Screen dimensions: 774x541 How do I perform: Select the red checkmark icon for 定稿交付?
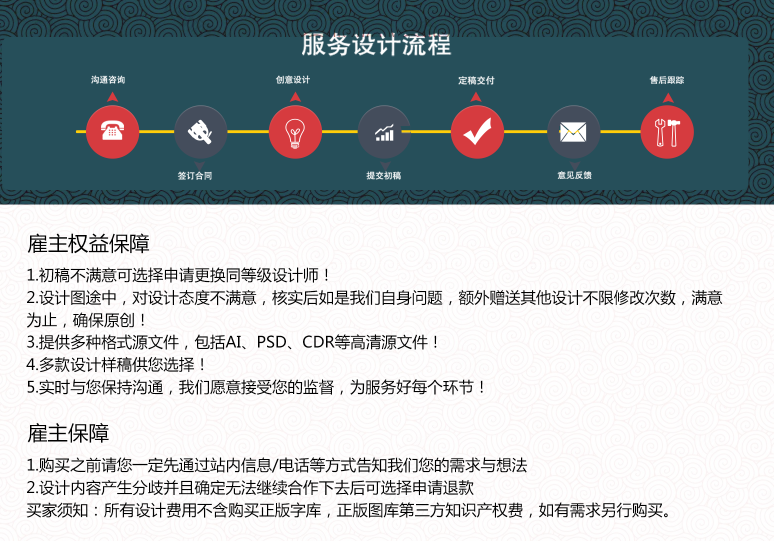point(477,132)
